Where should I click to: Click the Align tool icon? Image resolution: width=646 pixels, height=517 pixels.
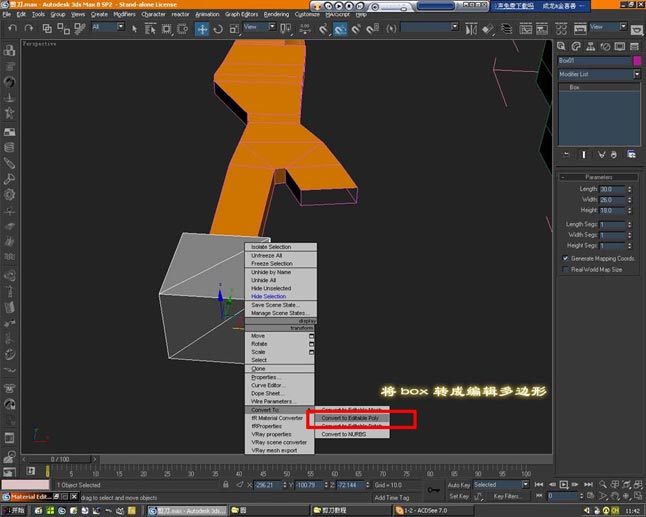[x=488, y=29]
